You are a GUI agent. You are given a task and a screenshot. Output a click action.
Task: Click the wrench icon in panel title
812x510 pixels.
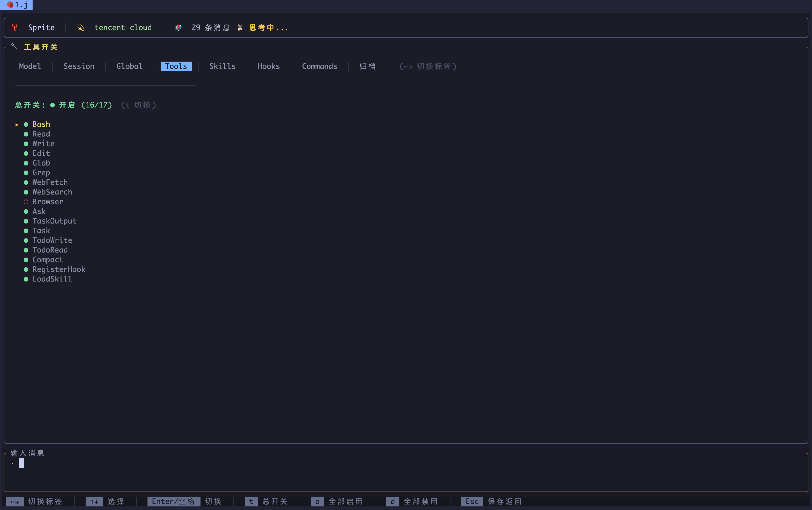[14, 47]
